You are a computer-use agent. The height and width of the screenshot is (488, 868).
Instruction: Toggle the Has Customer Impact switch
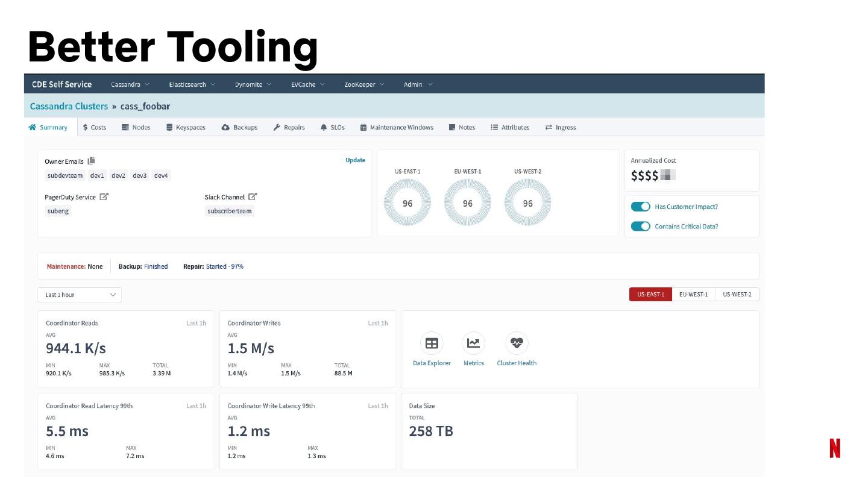coord(640,207)
